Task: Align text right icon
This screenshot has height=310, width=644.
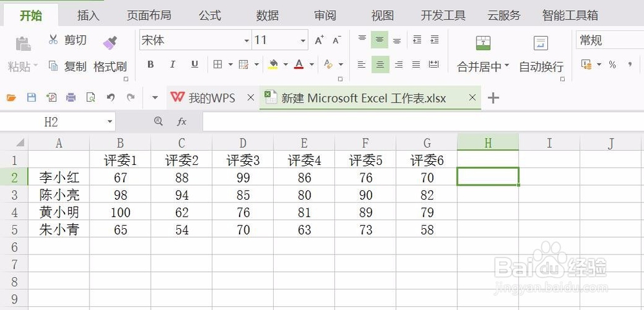Action: coord(399,64)
